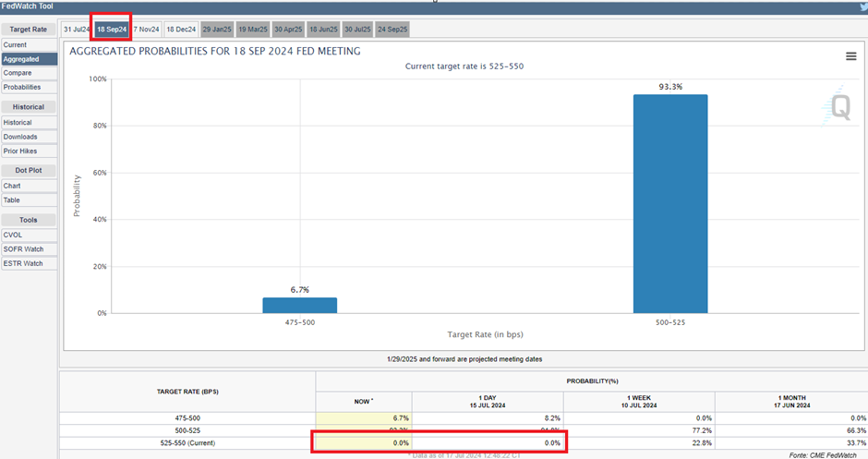Viewport: 868px width, 459px height.
Task: Open the 18 Dec24 meeting tab
Action: tap(181, 30)
